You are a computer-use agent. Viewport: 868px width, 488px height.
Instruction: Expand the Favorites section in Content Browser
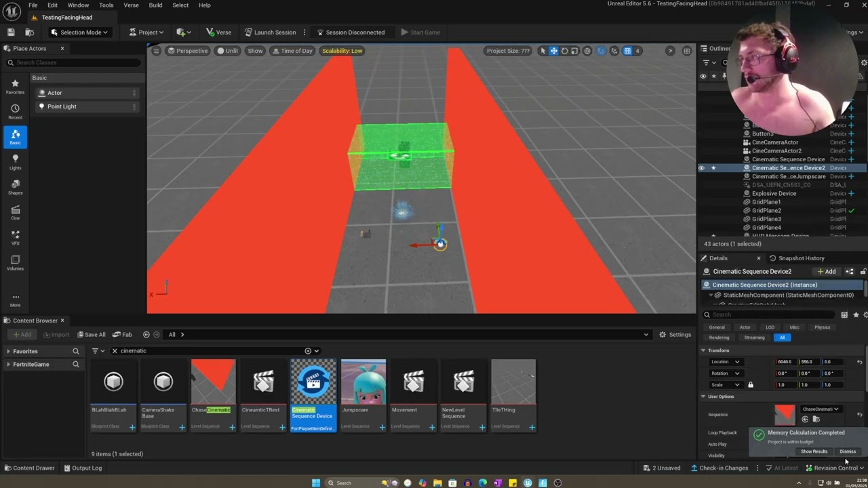click(7, 351)
